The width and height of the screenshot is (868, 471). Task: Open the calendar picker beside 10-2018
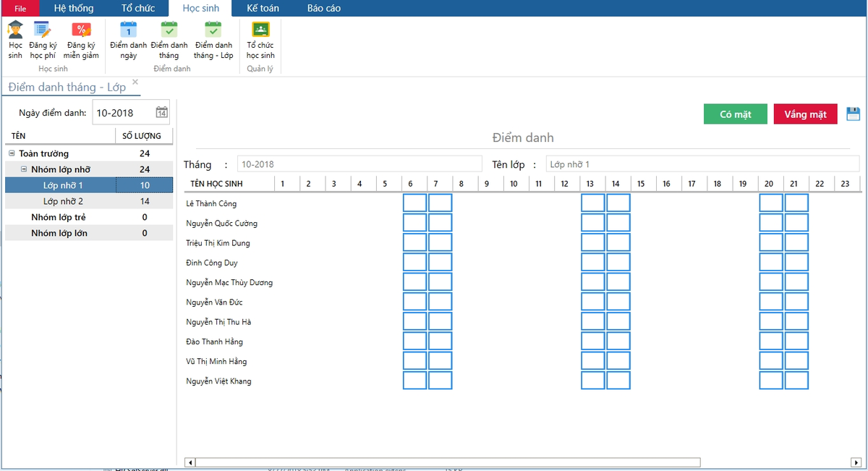pos(162,112)
